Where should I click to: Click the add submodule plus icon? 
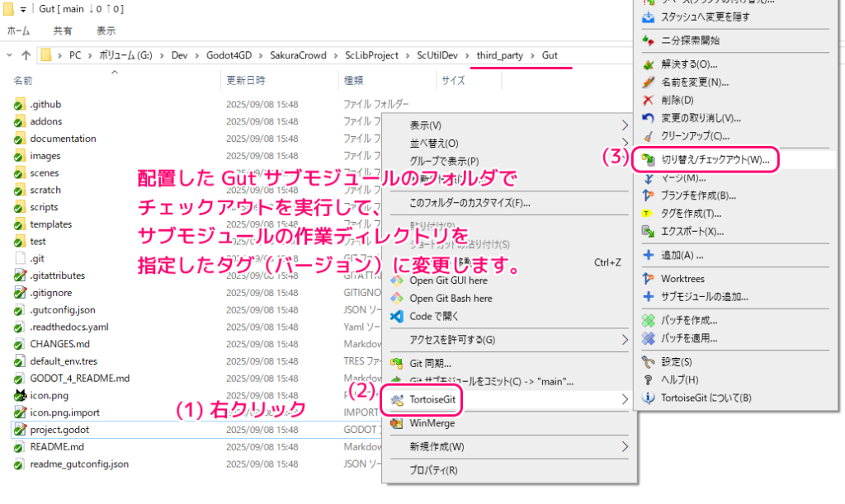(649, 297)
